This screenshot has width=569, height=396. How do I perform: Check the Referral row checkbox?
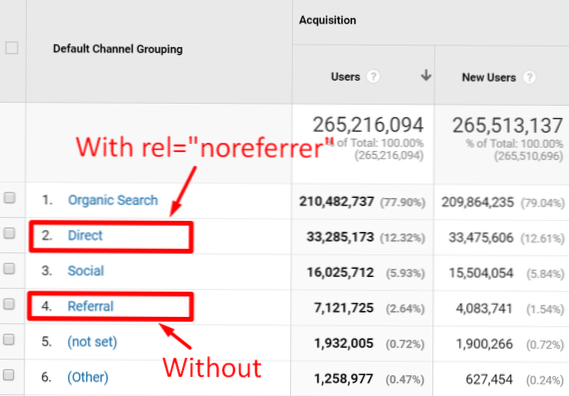[9, 304]
